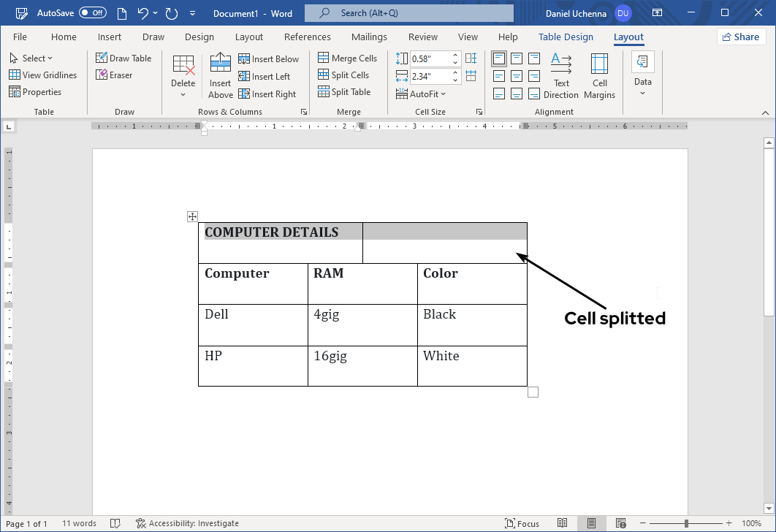This screenshot has width=776, height=532.
Task: Open the Select menu in the Table group
Action: (32, 58)
